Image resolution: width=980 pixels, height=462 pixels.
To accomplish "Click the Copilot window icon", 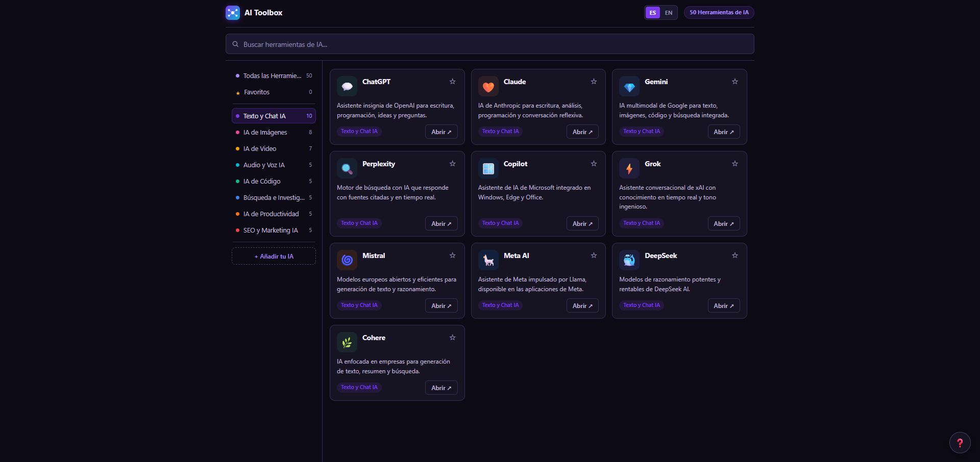I will (x=488, y=168).
